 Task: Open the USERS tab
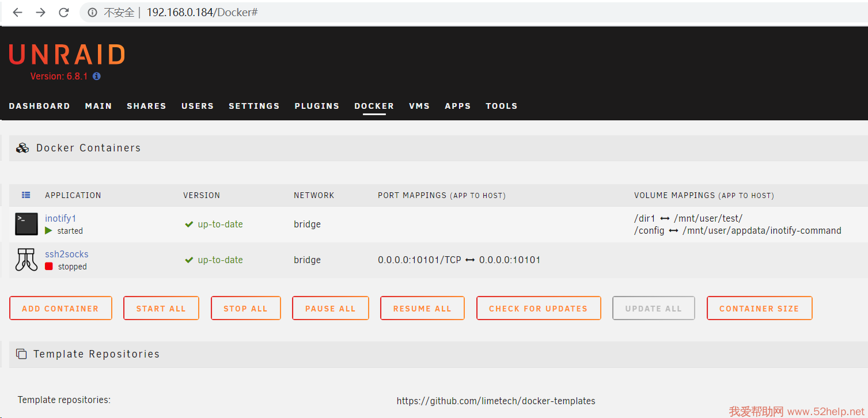198,106
